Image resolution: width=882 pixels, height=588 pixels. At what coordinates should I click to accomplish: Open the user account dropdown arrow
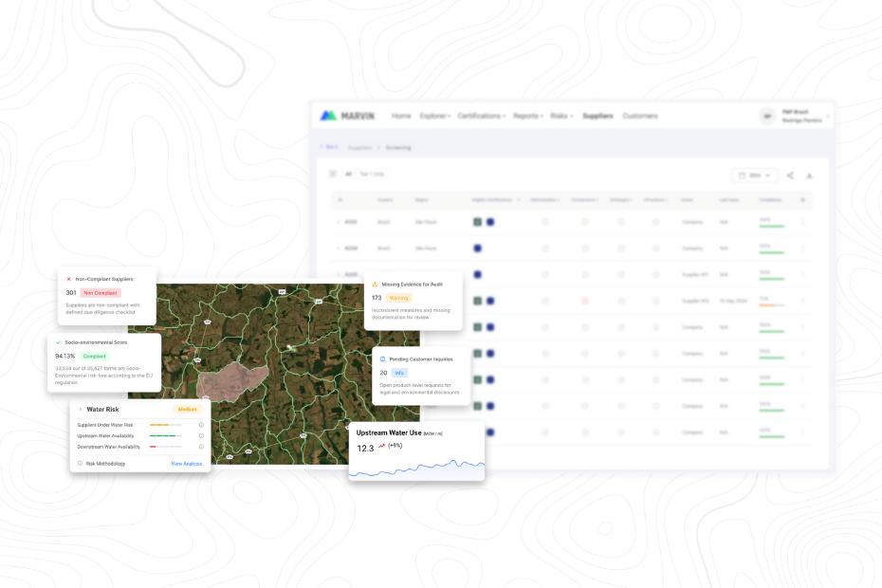[x=827, y=117]
